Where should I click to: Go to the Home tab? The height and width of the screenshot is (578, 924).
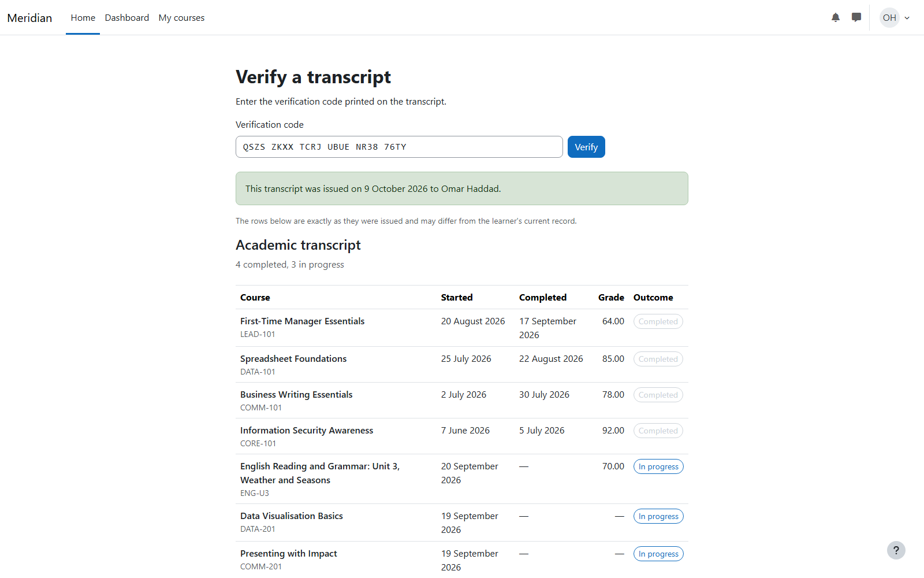[x=83, y=18]
